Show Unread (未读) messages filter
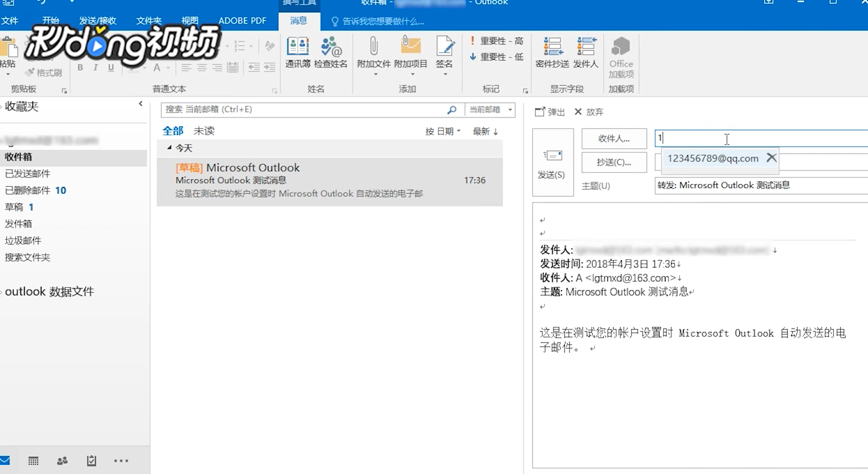868x474 pixels. click(204, 130)
